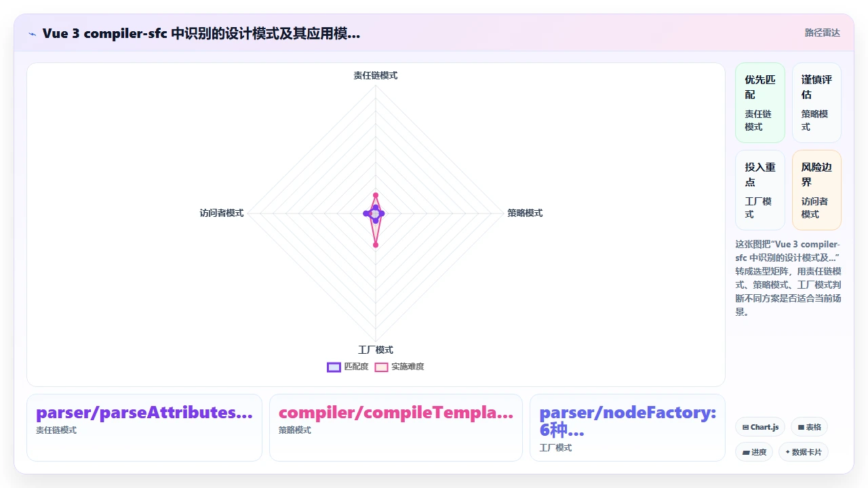
Task: Click 策略模式 subtitle under compiler/compileTemplate
Action: 295,430
